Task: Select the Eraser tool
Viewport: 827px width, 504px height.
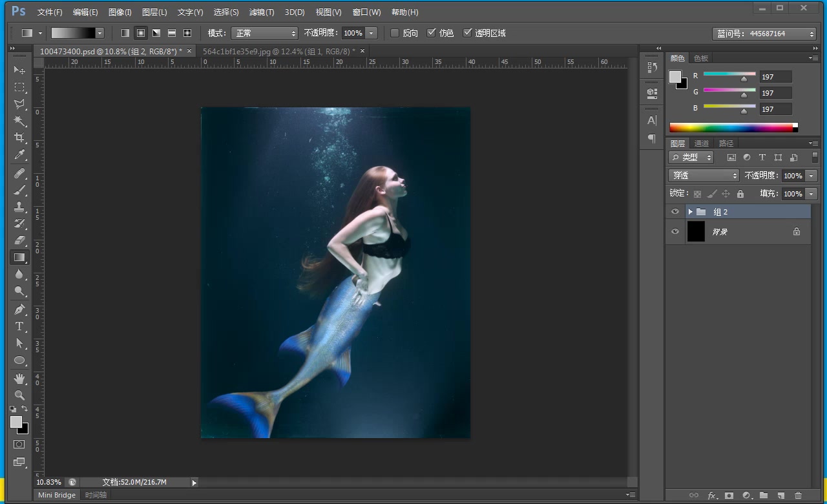Action: pos(19,240)
